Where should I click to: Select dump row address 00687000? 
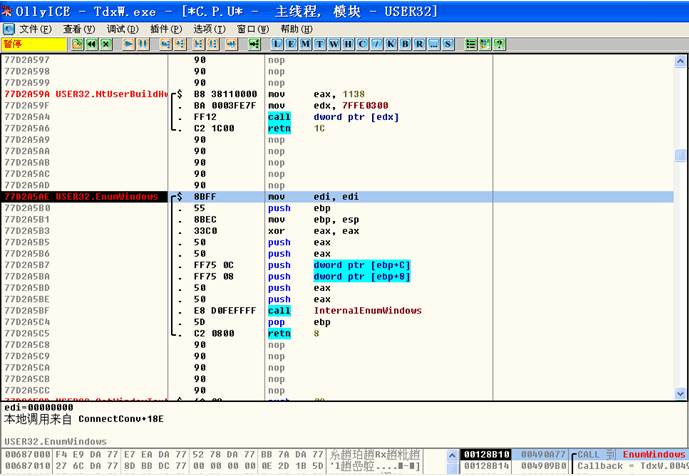coord(27,454)
